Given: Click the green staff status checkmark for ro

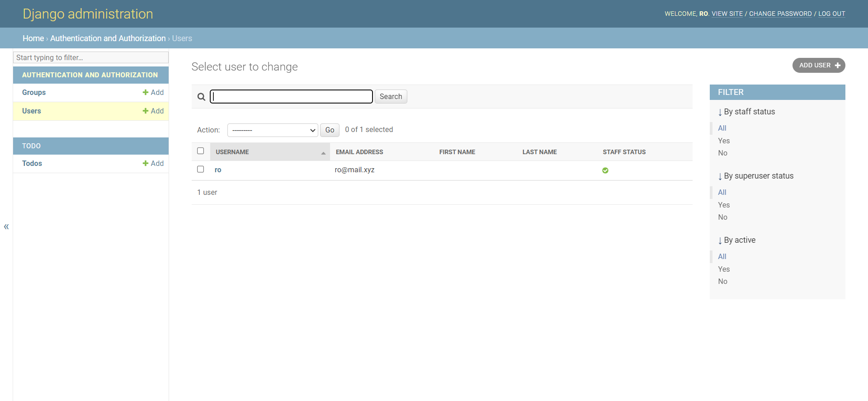Looking at the screenshot, I should (x=605, y=170).
